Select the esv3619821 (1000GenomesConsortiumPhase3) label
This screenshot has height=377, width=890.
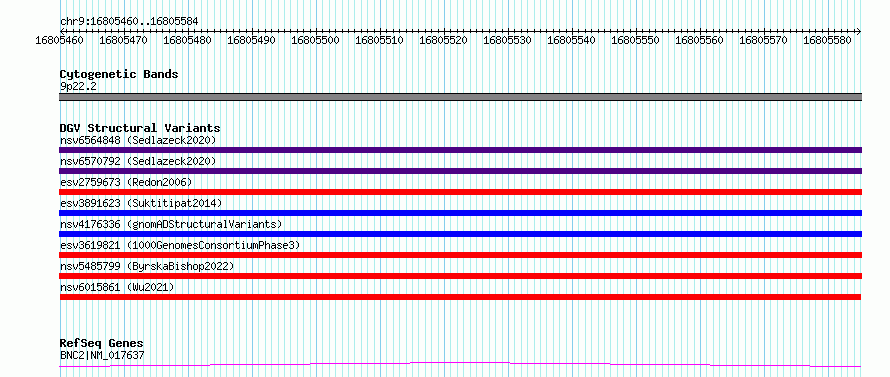(x=180, y=245)
